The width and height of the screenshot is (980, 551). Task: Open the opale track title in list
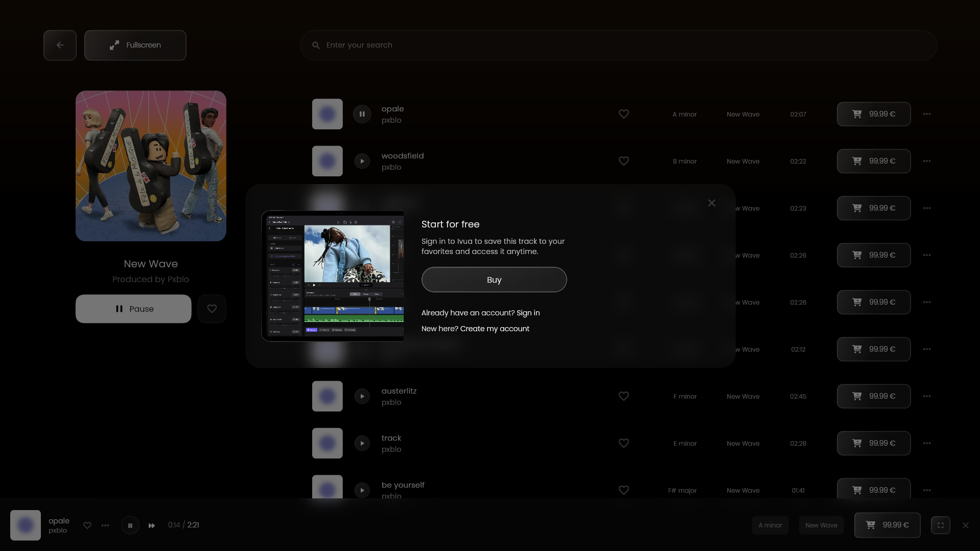pyautogui.click(x=392, y=109)
